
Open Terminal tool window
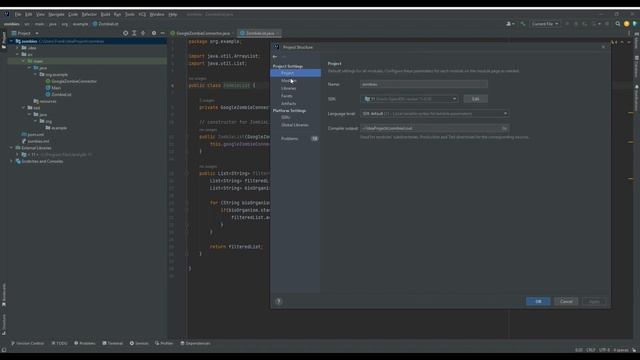113,343
